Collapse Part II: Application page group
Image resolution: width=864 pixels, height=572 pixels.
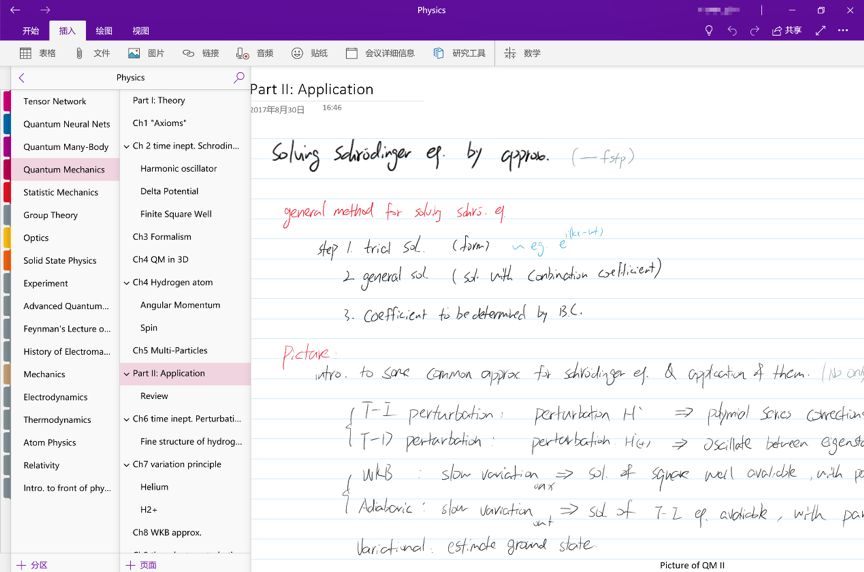126,374
